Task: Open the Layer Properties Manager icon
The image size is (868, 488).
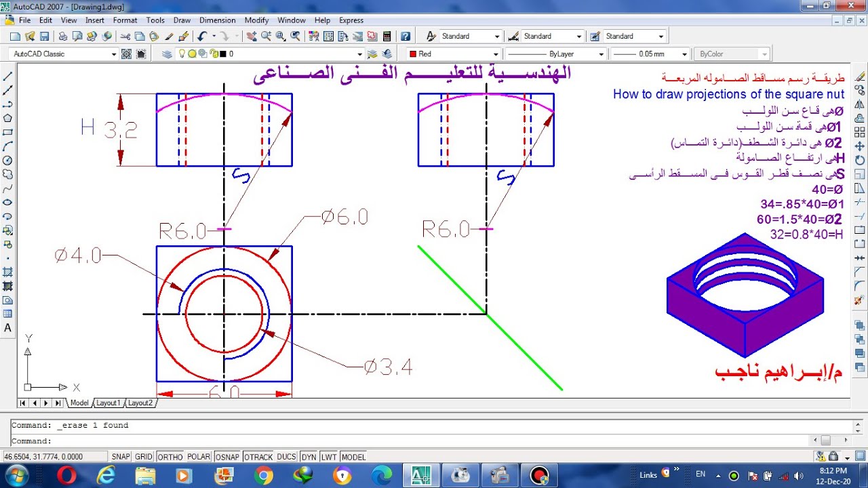Action: point(167,54)
